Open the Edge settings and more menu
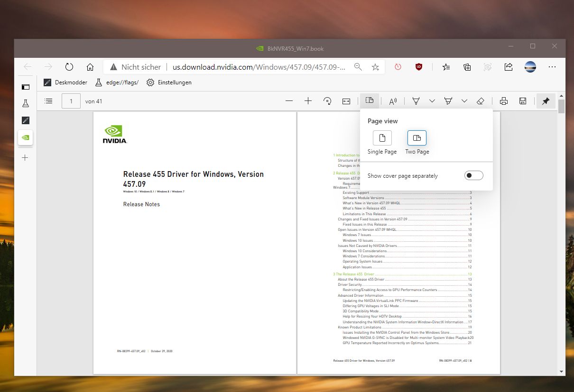 [x=552, y=67]
